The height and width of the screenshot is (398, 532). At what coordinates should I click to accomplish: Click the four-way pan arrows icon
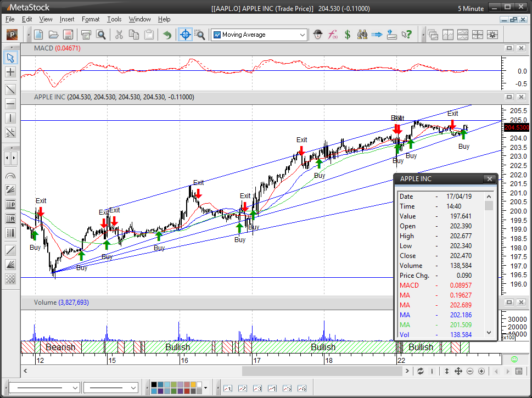point(458,371)
